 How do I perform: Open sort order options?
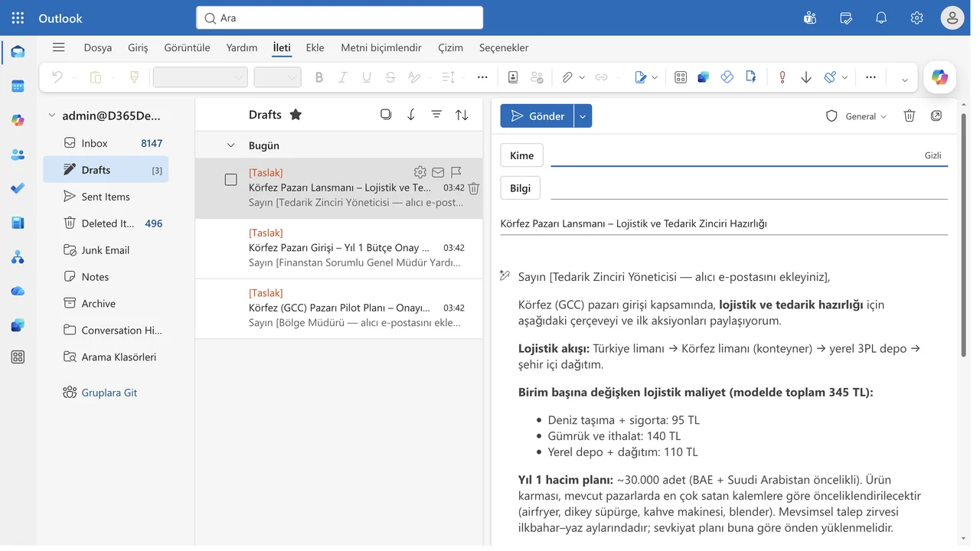pyautogui.click(x=462, y=114)
